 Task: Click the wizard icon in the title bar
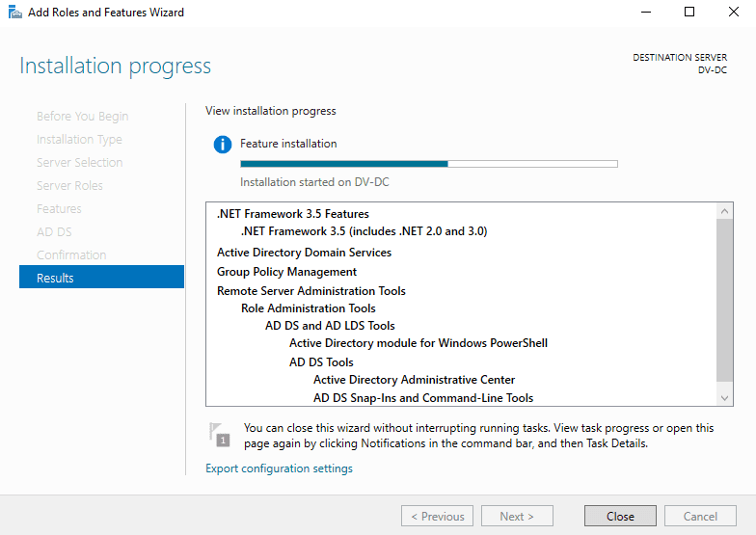point(15,12)
